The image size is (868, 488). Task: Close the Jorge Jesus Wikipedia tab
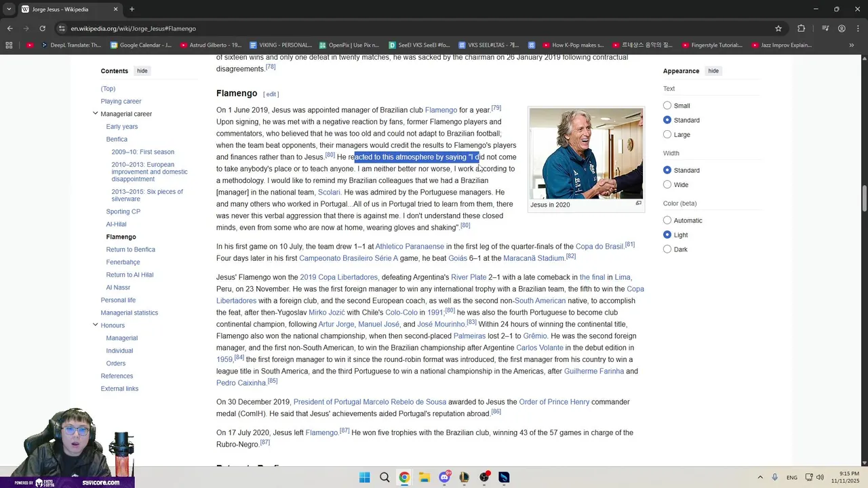115,9
